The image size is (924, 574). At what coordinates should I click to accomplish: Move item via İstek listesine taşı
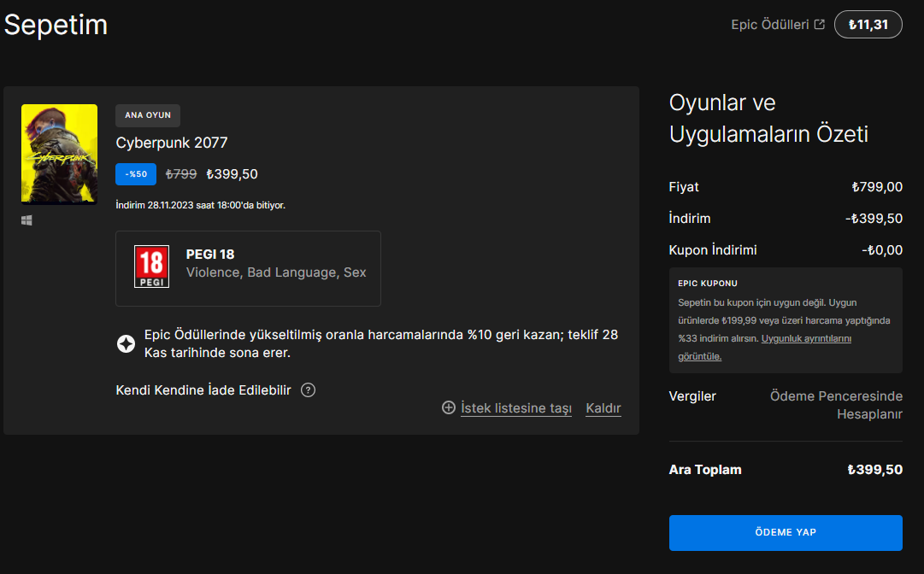point(516,408)
